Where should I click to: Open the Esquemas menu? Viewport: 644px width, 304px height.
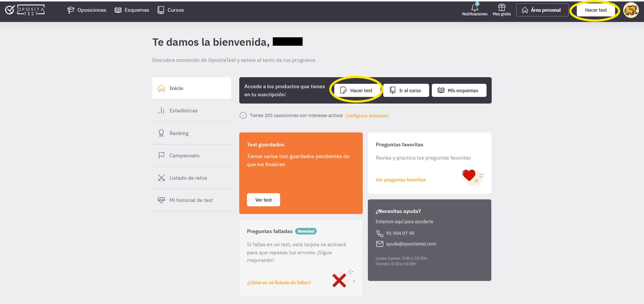pos(132,10)
